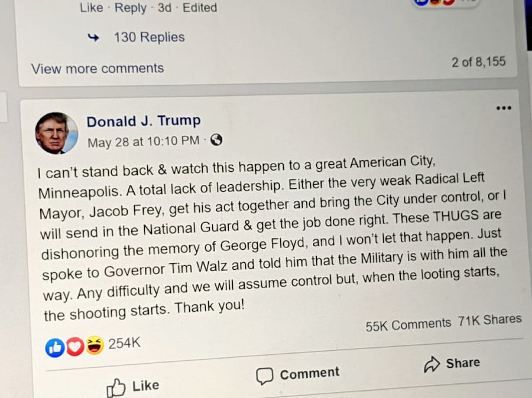
Task: Expand the 130 Replies thread
Action: click(149, 37)
